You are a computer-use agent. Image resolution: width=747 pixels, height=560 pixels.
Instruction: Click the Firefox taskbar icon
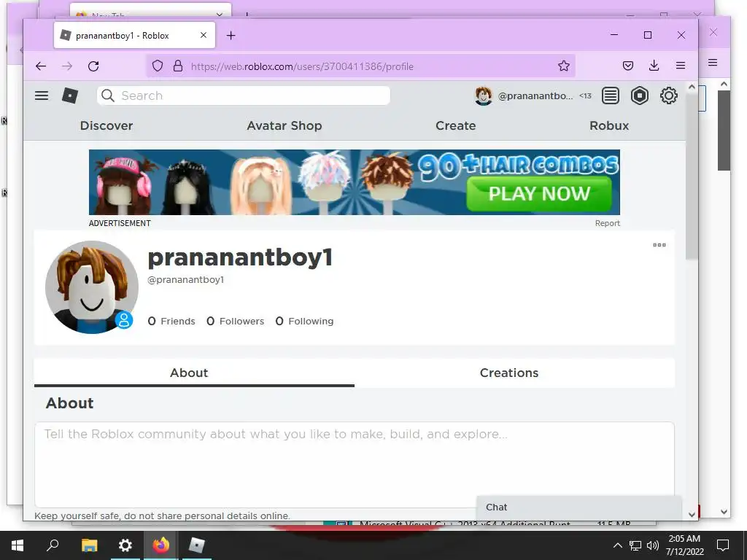coord(160,545)
